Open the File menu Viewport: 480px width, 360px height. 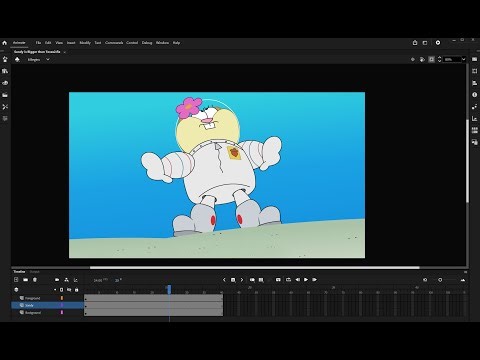point(38,43)
